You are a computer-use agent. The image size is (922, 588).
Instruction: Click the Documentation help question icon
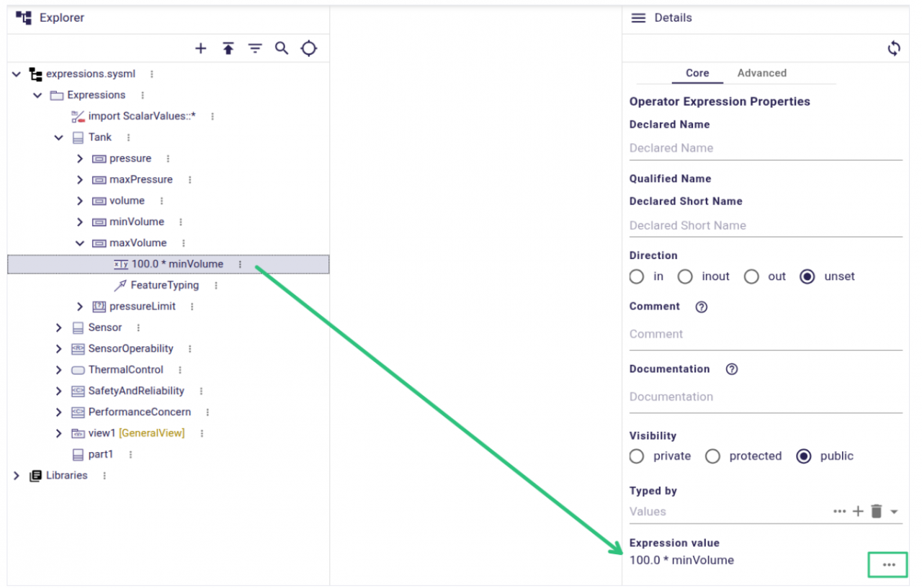tap(732, 369)
